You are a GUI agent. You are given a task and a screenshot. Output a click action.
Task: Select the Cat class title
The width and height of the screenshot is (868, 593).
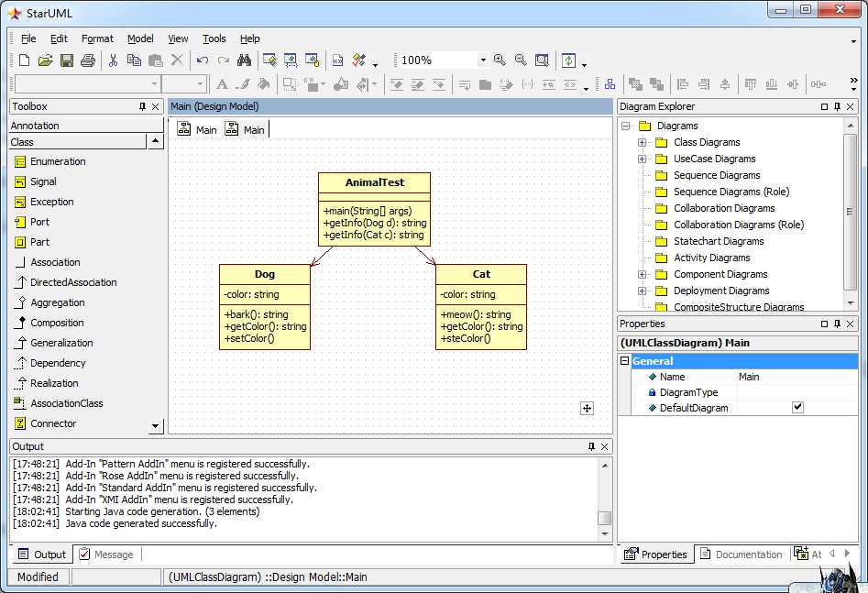click(481, 275)
